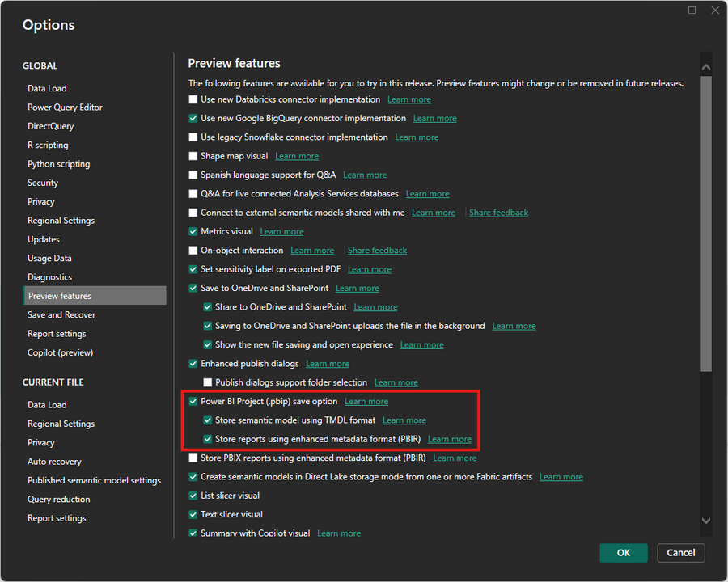Toggle Store semantic model using TMDL format

(208, 420)
